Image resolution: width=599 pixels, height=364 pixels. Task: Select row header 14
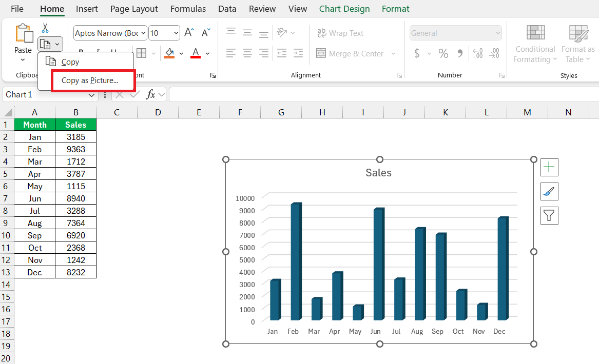(x=6, y=285)
